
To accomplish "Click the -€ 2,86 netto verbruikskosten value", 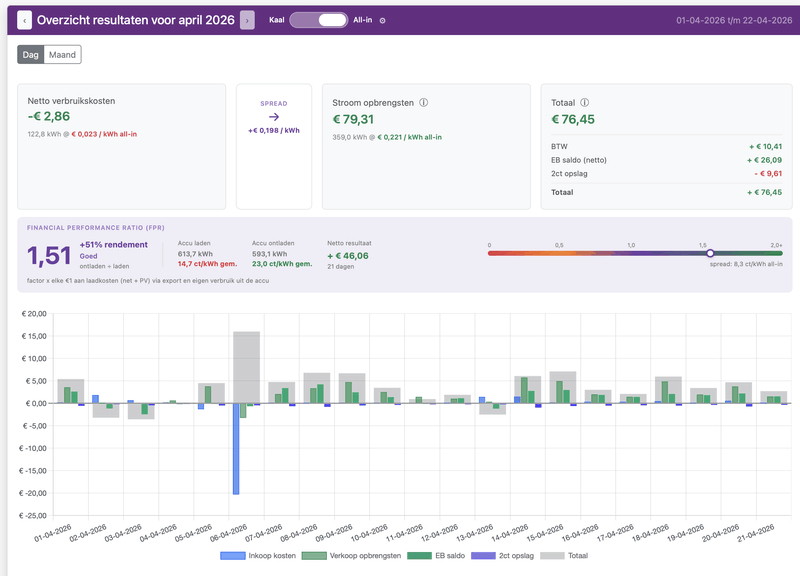I will pos(49,116).
